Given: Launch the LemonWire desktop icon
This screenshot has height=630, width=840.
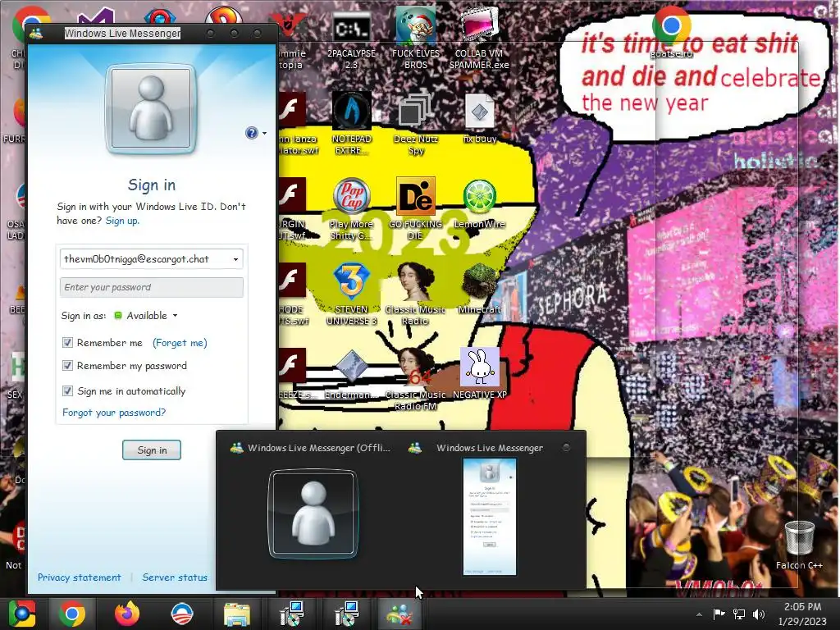Looking at the screenshot, I should [479, 204].
